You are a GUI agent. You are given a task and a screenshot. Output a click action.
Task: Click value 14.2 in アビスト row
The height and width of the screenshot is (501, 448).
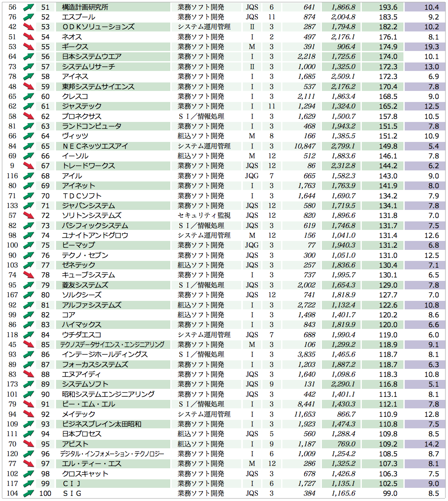pyautogui.click(x=432, y=444)
